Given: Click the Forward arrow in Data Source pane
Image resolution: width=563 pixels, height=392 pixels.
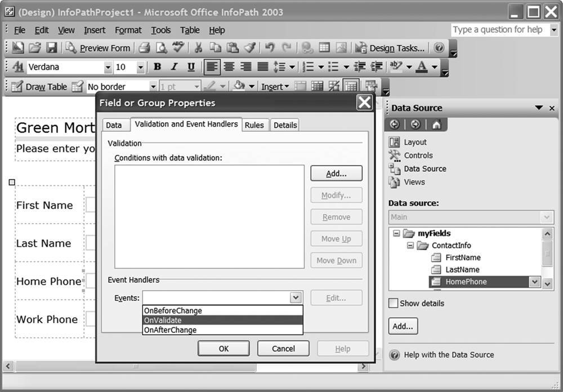Looking at the screenshot, I should [x=415, y=124].
